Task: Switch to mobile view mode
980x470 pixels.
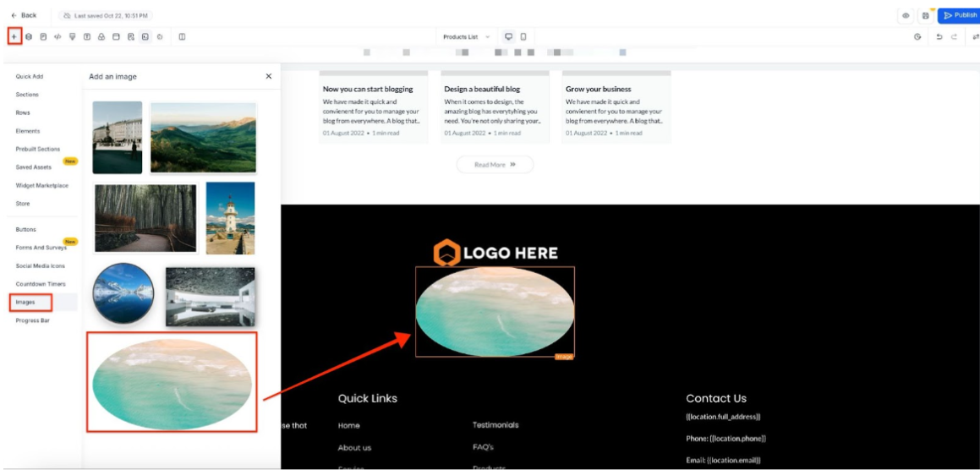Action: tap(523, 36)
